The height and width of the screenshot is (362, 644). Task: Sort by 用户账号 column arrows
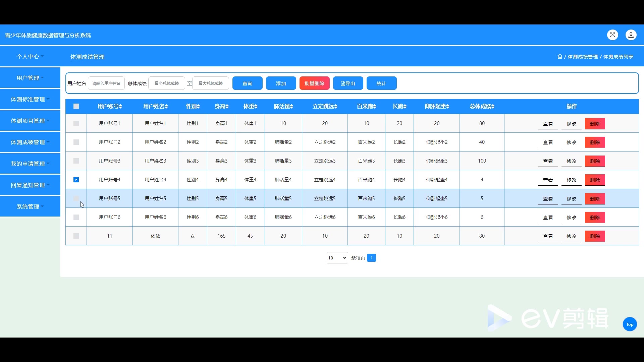tap(120, 107)
